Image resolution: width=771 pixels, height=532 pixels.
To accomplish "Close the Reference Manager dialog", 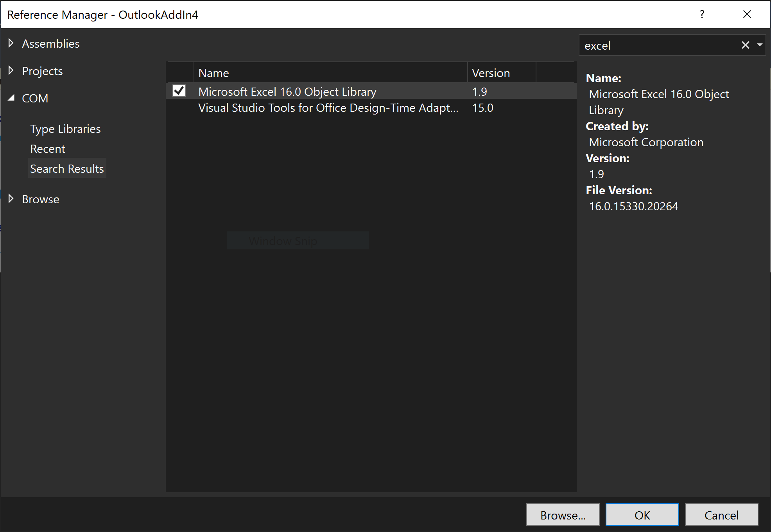I will point(747,14).
